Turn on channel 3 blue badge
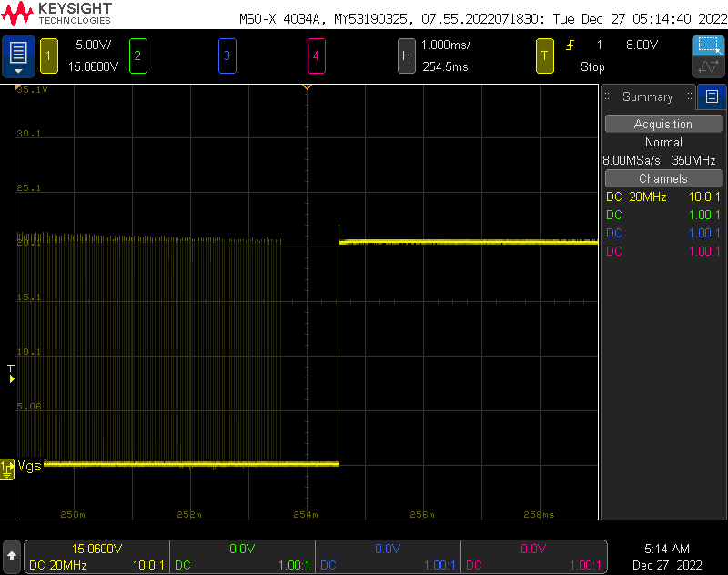 pyautogui.click(x=227, y=55)
